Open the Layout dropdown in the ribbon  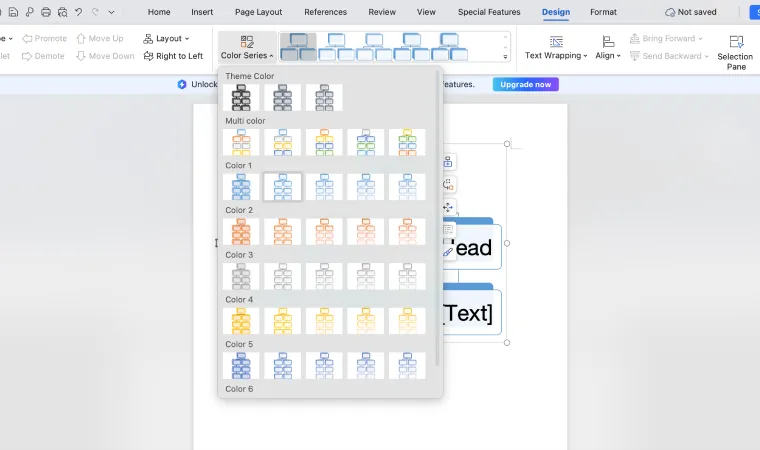click(166, 39)
